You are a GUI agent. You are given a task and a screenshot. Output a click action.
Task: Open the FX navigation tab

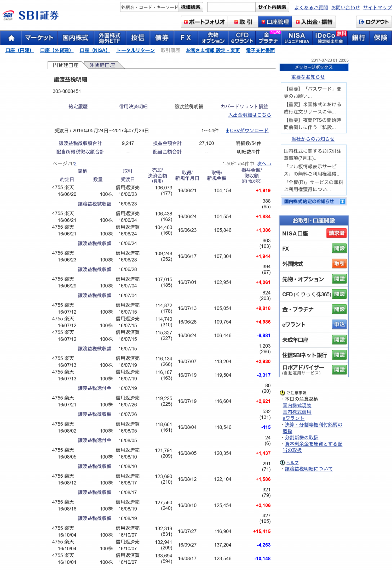pyautogui.click(x=186, y=38)
